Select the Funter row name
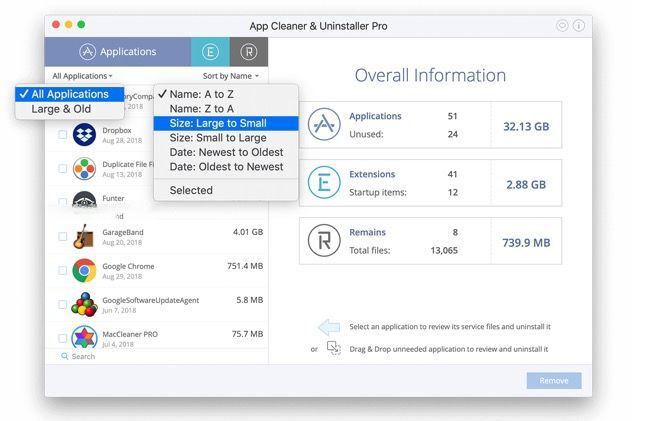Screen dimensions: 645x421 [113, 198]
